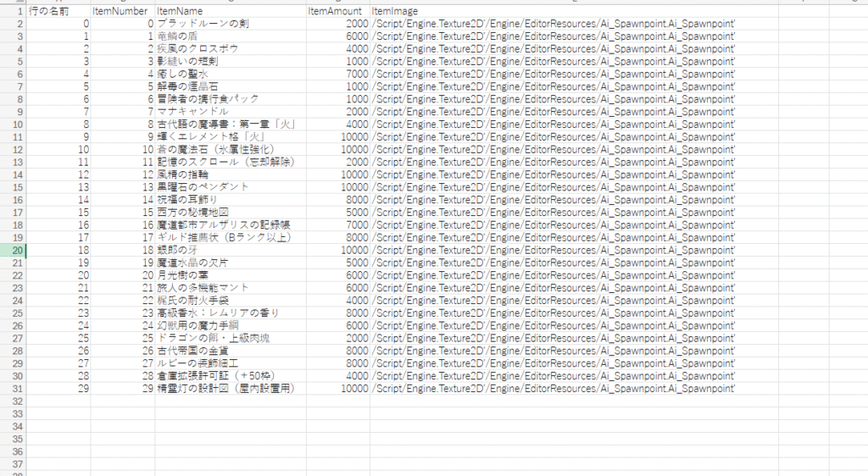Select row header 20 highlighted in green
The width and height of the screenshot is (868, 476).
point(13,250)
